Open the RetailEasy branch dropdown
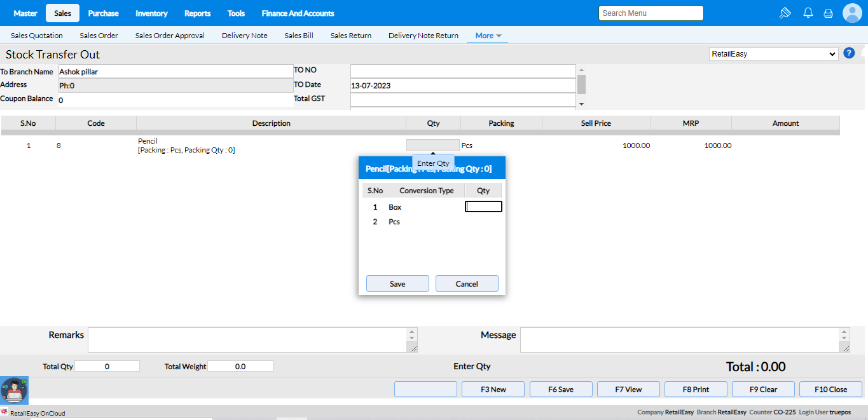Image resolution: width=868 pixels, height=420 pixels. 773,54
